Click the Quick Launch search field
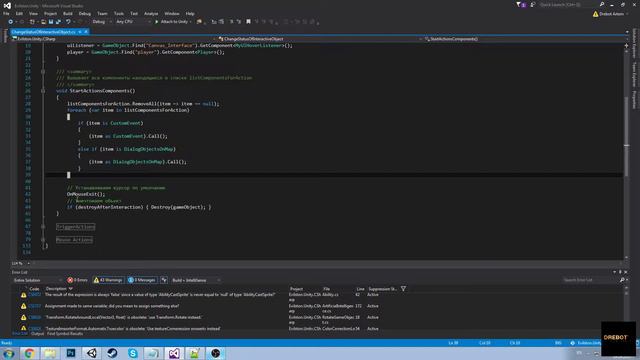Viewport: 640px width, 360px height. pyautogui.click(x=567, y=4)
